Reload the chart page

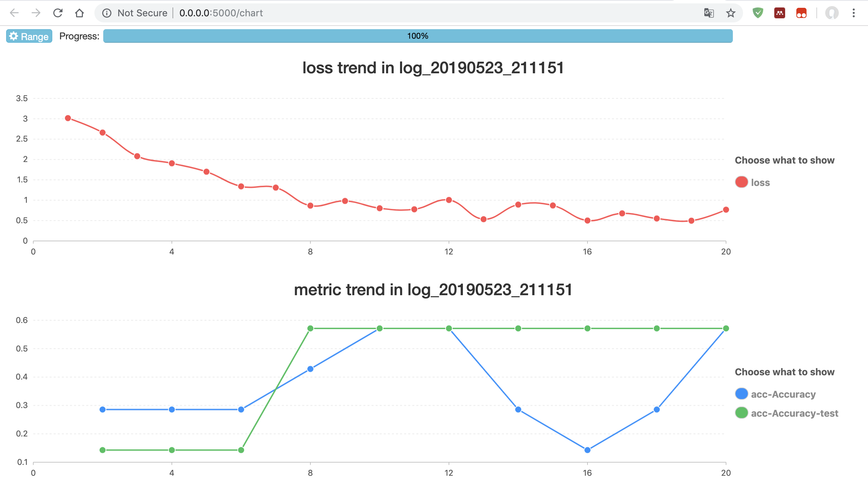[x=58, y=13]
